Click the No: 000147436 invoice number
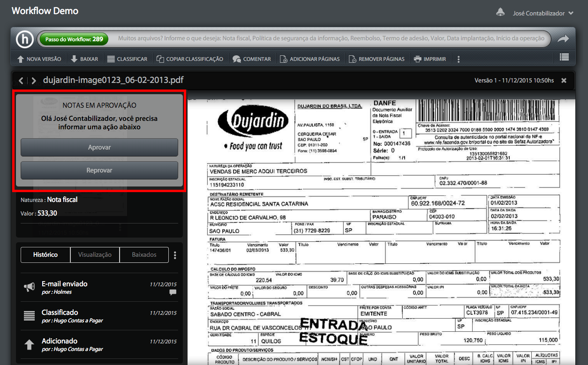The image size is (588, 365). pyautogui.click(x=392, y=143)
